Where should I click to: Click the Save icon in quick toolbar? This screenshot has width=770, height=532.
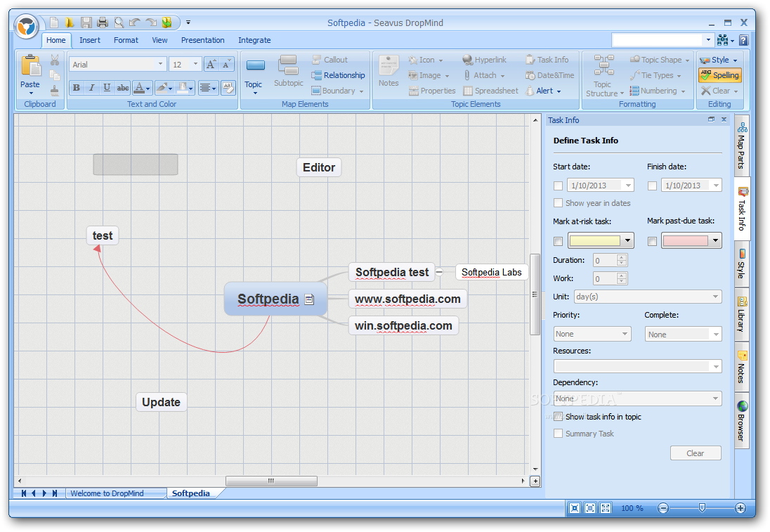[x=86, y=22]
